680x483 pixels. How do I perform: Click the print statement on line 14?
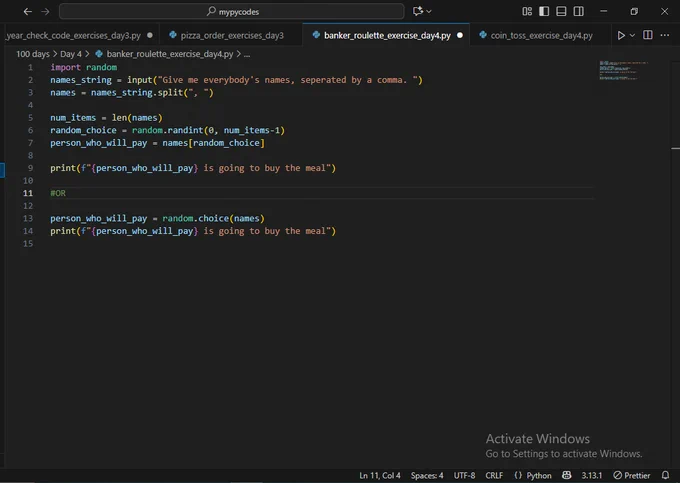(x=193, y=231)
